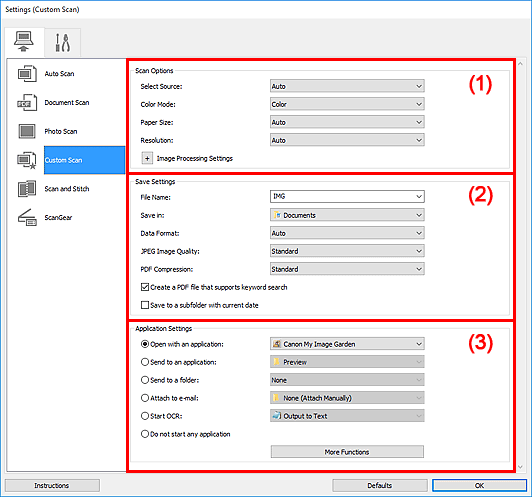The height and width of the screenshot is (497, 532).
Task: Click the Photo Scan icon
Action: pos(27,131)
